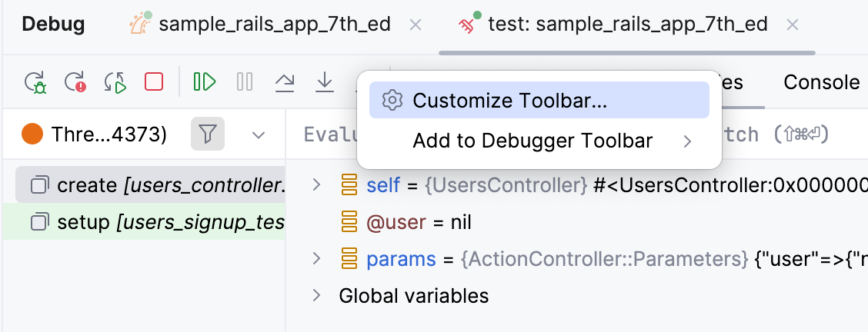This screenshot has width=868, height=332.
Task: Click Rerun Failed Tests icon
Action: tap(75, 81)
